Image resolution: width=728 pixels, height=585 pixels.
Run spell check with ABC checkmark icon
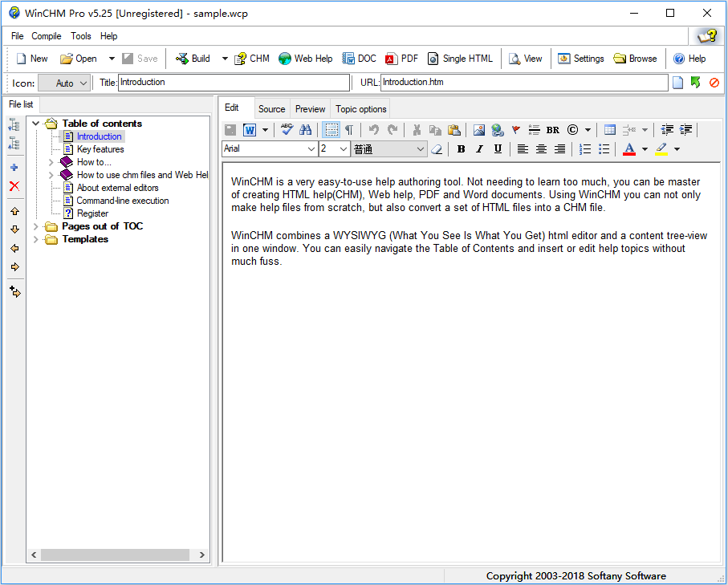click(x=287, y=129)
